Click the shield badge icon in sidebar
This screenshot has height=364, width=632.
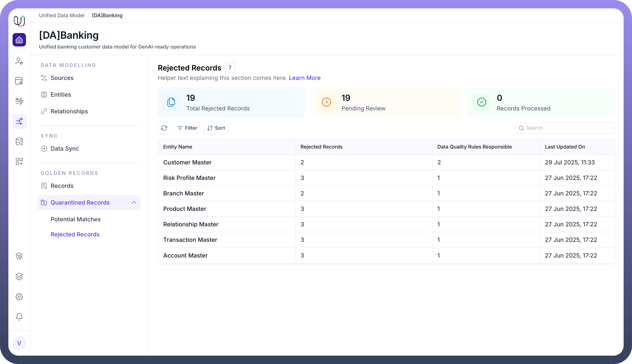point(19,256)
